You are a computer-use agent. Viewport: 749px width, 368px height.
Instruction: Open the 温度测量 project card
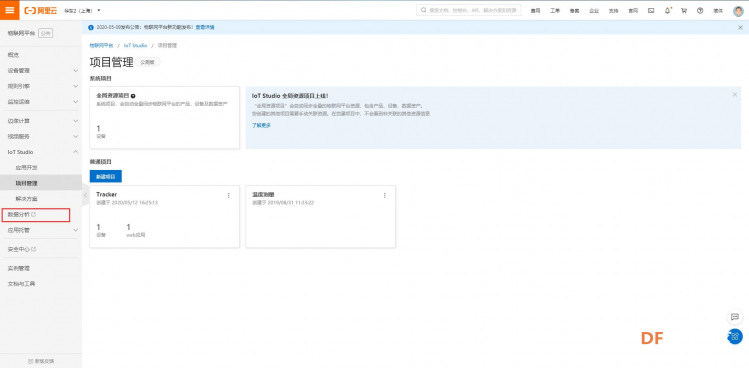click(321, 216)
